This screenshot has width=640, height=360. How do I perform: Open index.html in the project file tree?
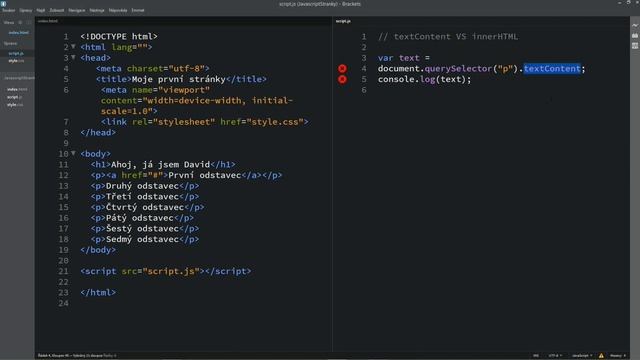(17, 89)
